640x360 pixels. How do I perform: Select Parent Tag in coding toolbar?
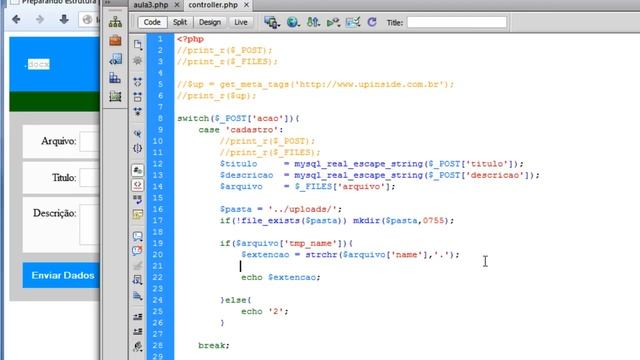pyautogui.click(x=138, y=133)
